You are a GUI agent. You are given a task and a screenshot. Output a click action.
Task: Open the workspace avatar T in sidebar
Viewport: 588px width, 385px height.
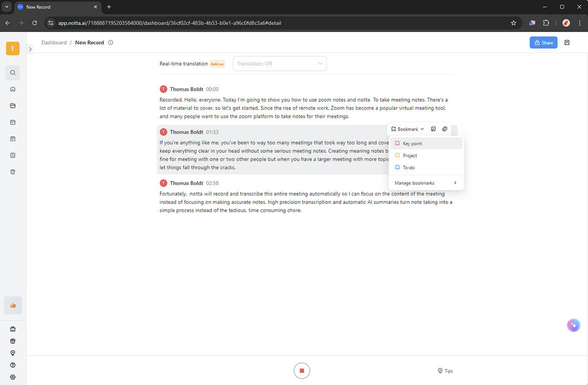click(x=13, y=49)
